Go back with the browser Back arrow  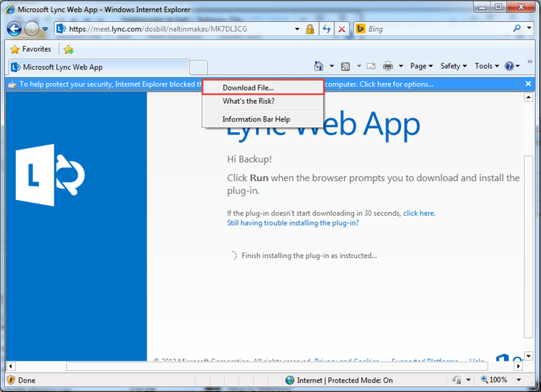click(14, 29)
